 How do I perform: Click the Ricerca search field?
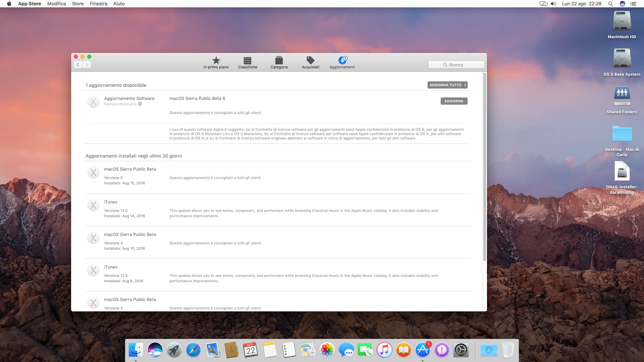point(456,65)
